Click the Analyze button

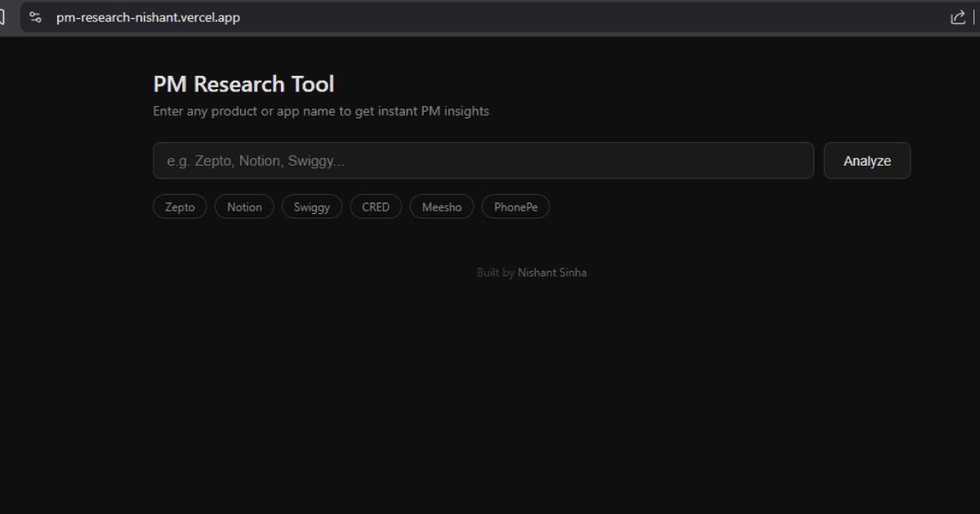coord(866,161)
